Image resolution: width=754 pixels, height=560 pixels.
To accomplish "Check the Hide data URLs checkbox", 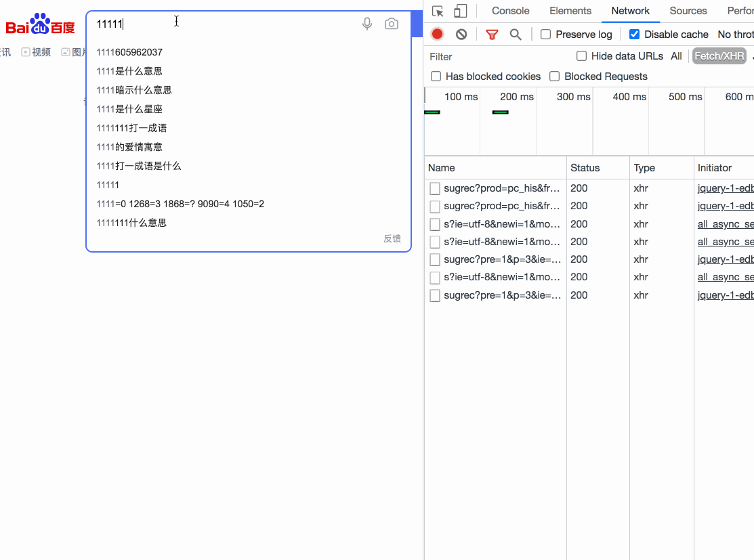I will click(581, 56).
